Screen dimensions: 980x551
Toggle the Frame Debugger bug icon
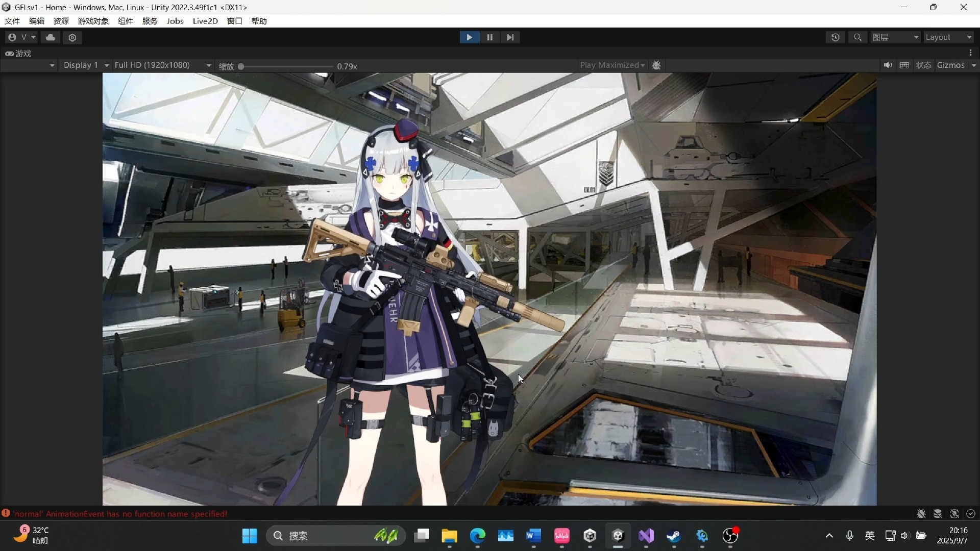click(657, 65)
